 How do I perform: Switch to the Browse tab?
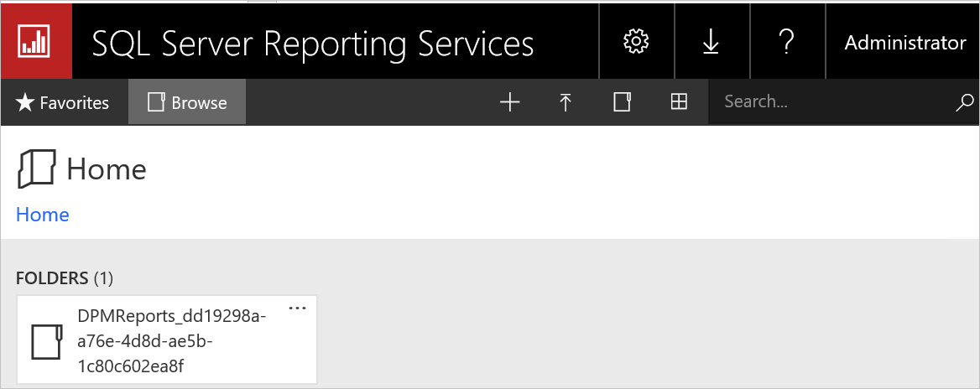(x=187, y=102)
